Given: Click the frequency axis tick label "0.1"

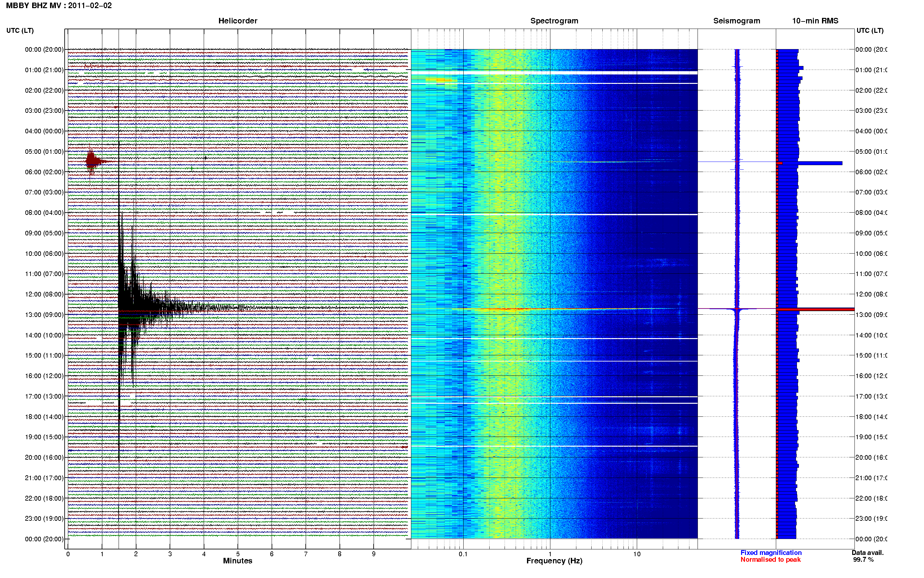Looking at the screenshot, I should (x=463, y=554).
